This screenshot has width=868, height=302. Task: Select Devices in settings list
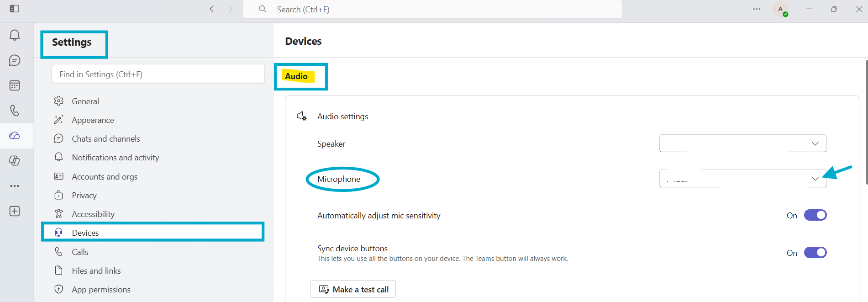(x=153, y=232)
